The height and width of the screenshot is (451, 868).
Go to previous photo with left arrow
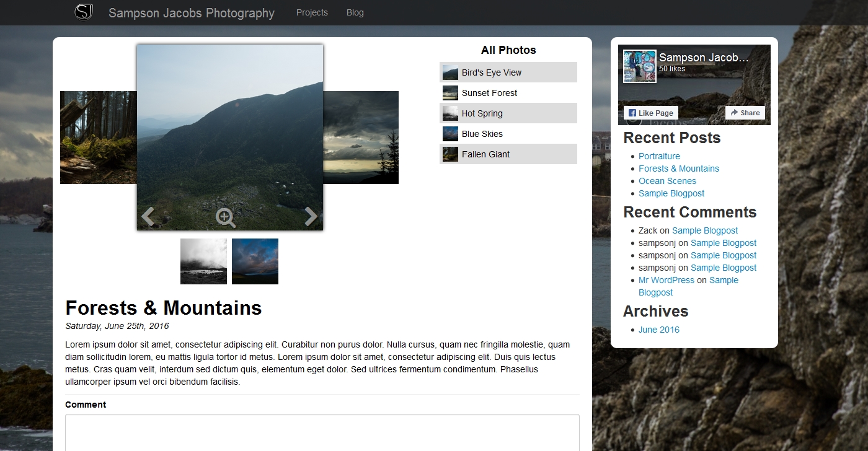(x=148, y=216)
